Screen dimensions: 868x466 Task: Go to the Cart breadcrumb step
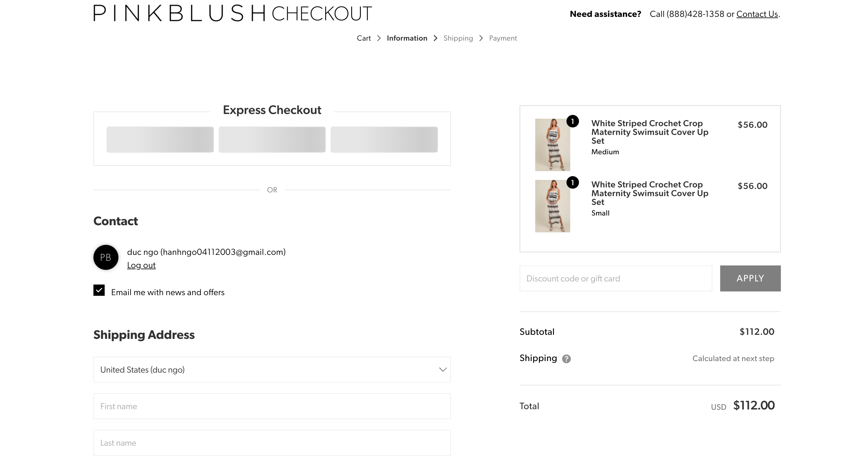(364, 38)
